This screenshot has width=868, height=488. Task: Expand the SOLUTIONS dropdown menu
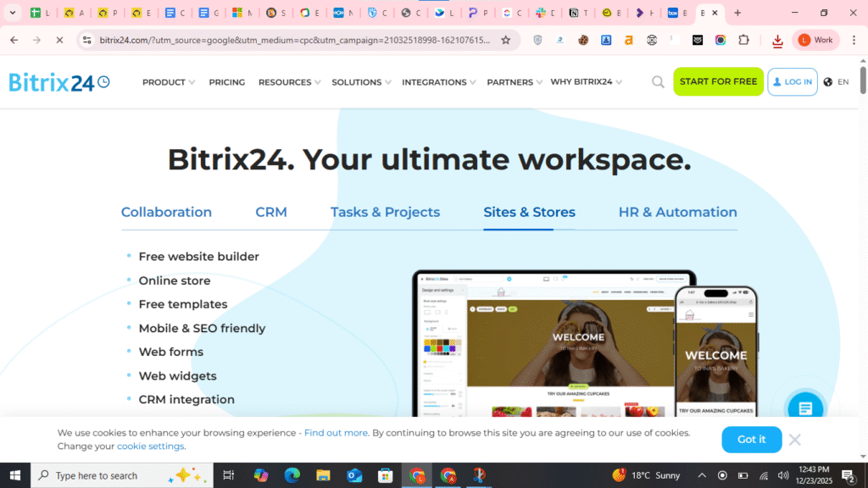click(x=361, y=82)
